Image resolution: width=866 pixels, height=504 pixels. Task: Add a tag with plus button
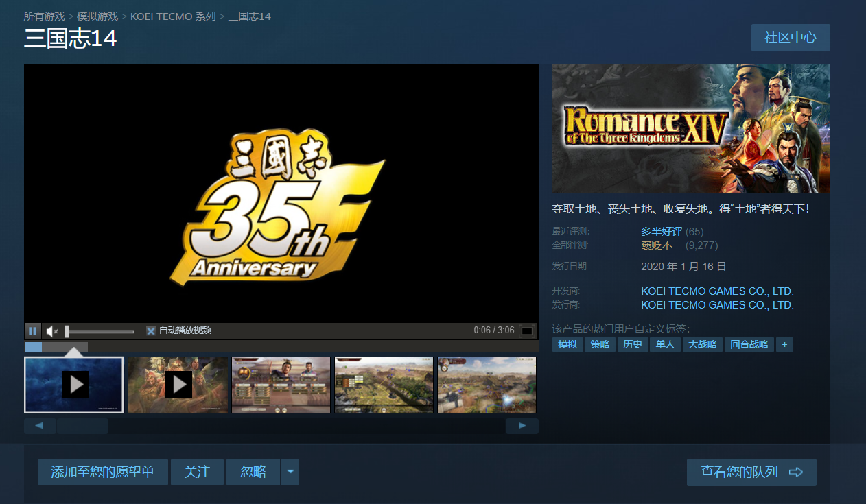(x=785, y=344)
